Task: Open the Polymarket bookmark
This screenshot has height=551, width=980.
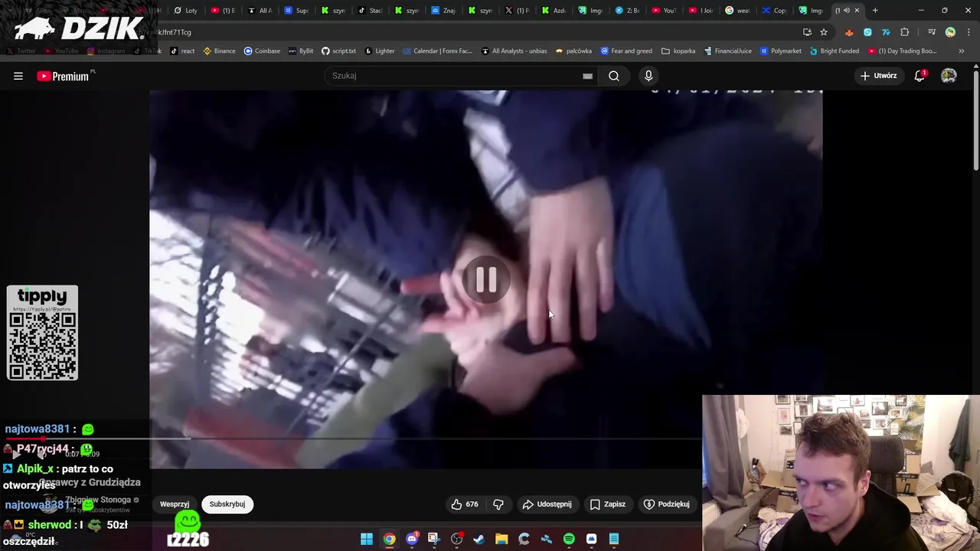Action: tap(780, 51)
